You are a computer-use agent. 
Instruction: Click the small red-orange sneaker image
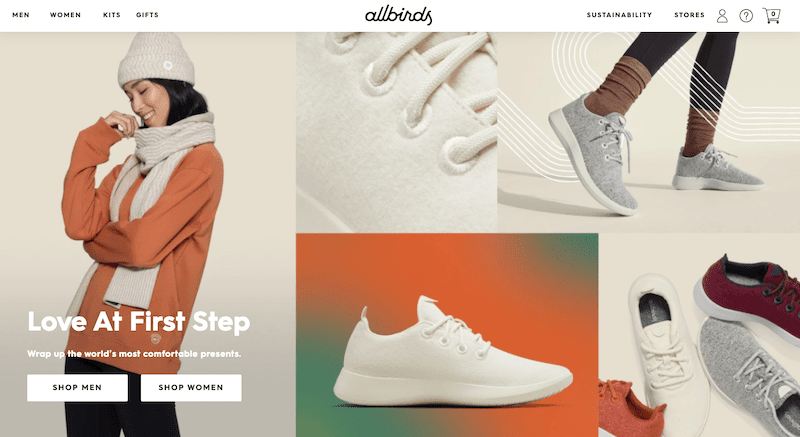click(631, 409)
